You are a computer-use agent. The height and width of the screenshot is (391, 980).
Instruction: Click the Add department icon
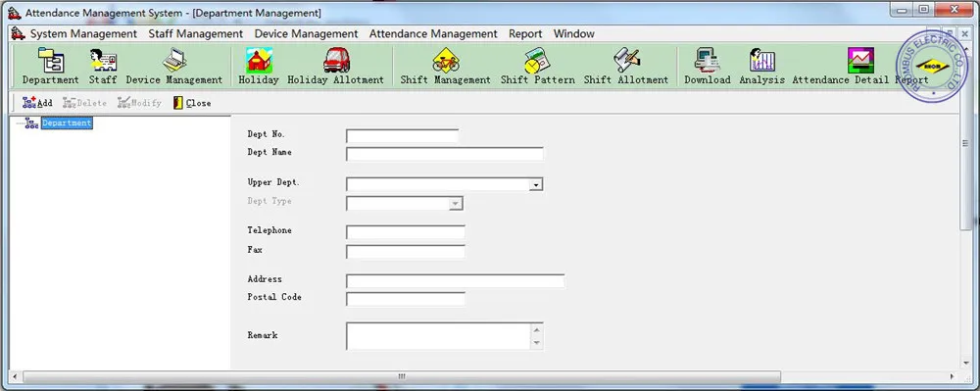pyautogui.click(x=28, y=103)
